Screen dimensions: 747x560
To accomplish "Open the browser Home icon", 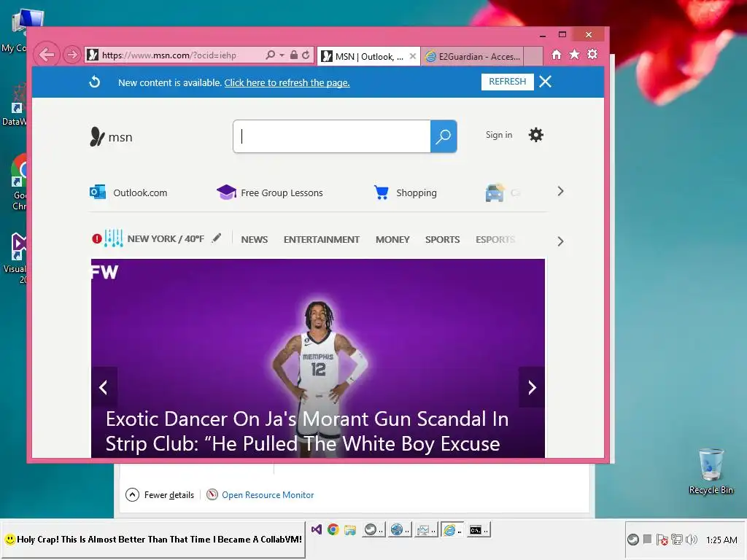I will click(557, 54).
